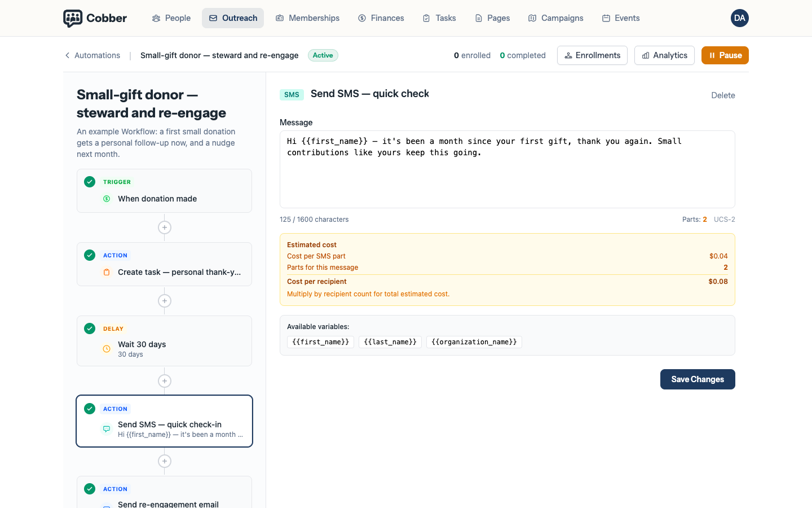The image size is (812, 508).
Task: Click the green check on the delay step
Action: [x=90, y=329]
